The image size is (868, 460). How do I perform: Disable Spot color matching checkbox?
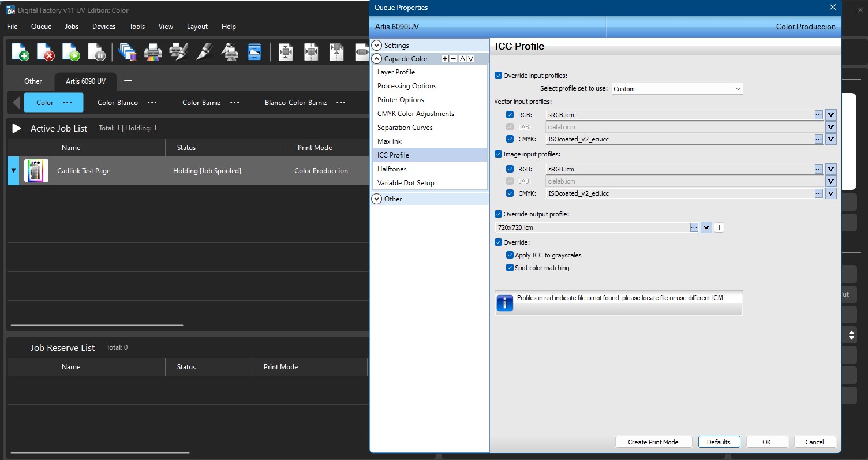510,268
